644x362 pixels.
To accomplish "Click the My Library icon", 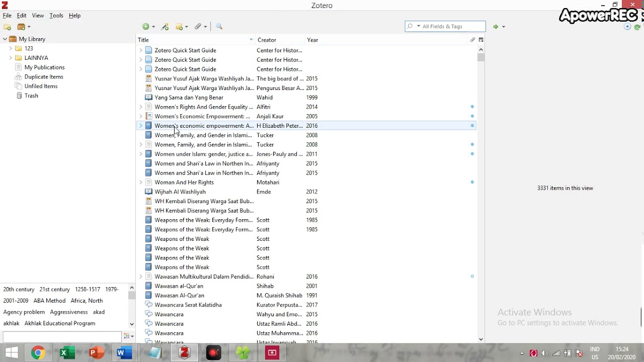I will pyautogui.click(x=13, y=39).
